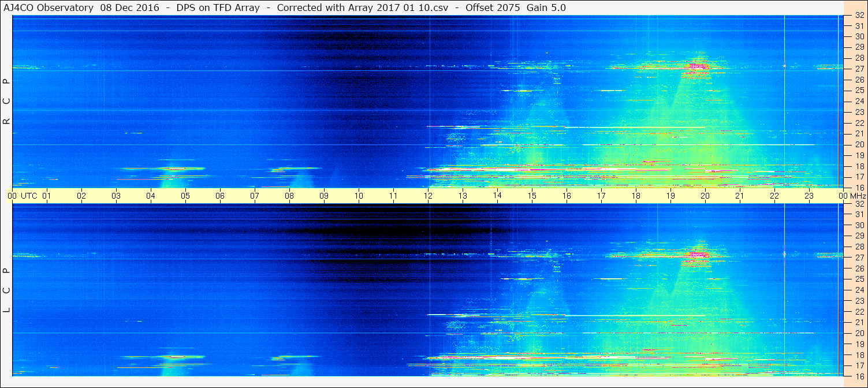Click the 11 hour marker on time axis
This screenshot has width=868, height=388.
click(393, 196)
